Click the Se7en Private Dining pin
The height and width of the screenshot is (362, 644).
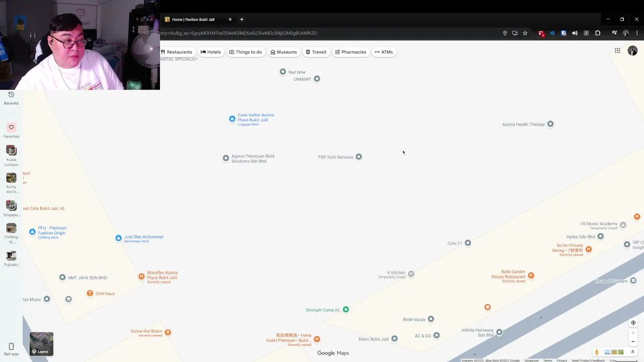coord(589,249)
